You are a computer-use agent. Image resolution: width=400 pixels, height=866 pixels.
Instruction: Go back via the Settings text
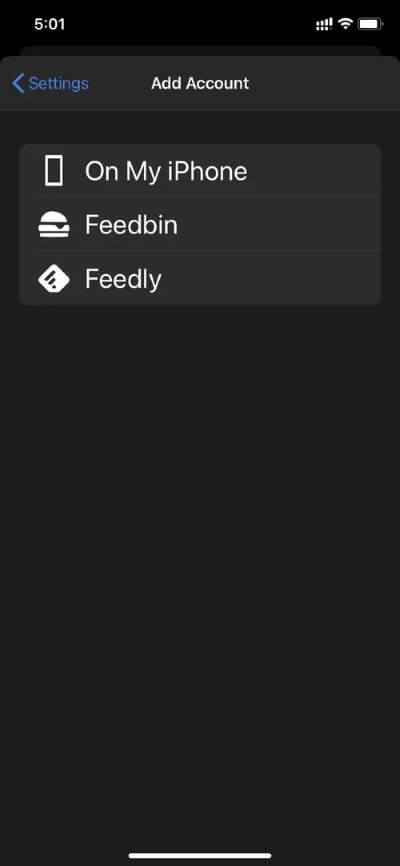(59, 84)
